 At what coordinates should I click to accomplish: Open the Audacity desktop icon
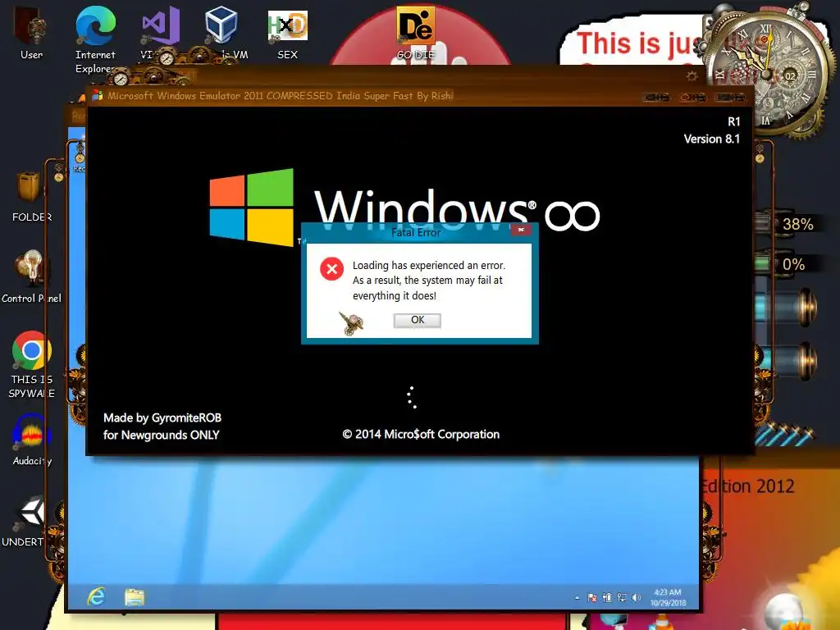(x=32, y=440)
